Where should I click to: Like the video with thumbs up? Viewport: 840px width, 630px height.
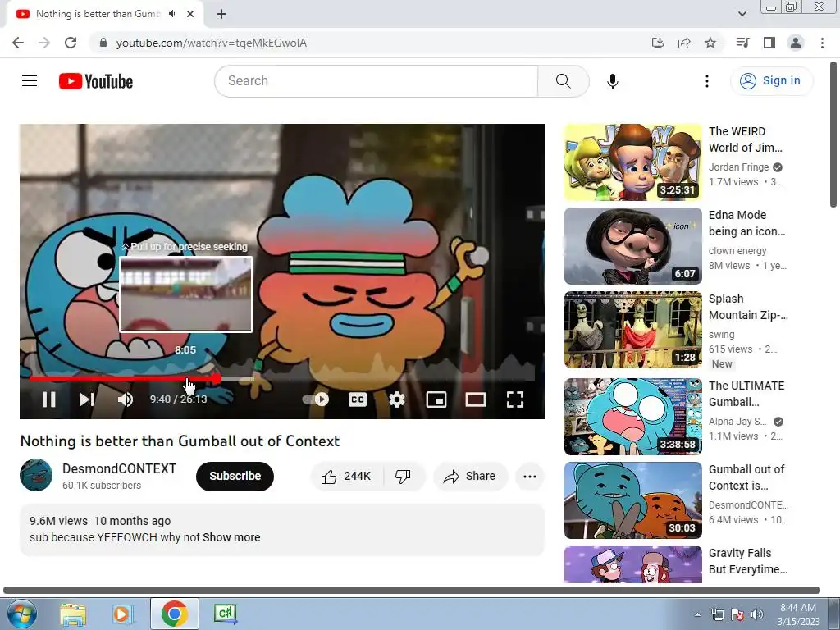347,477
